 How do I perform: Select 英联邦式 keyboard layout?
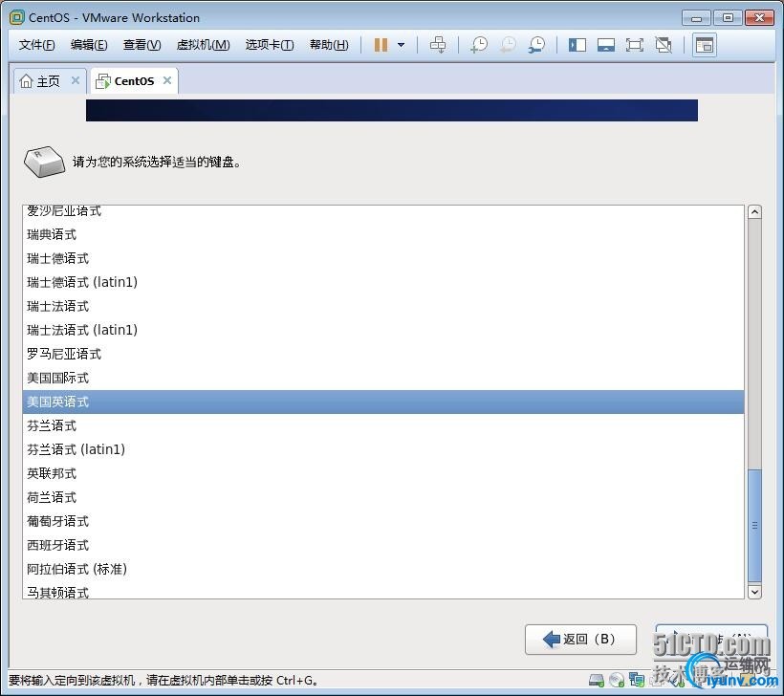(x=383, y=473)
